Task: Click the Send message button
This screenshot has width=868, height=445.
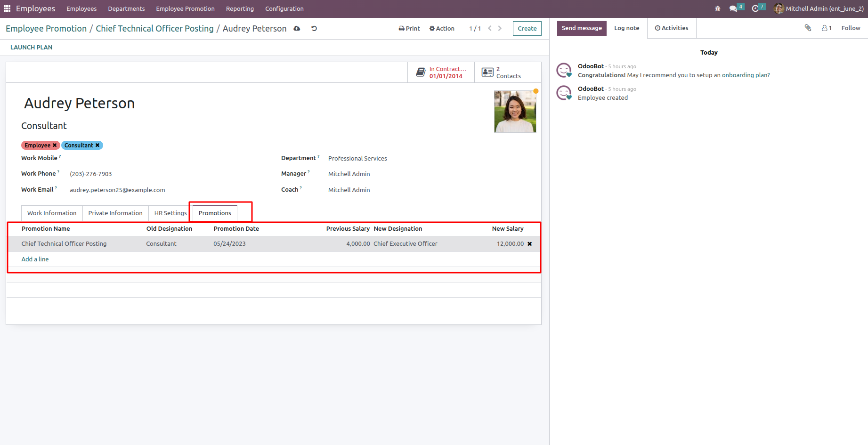Action: pos(582,28)
